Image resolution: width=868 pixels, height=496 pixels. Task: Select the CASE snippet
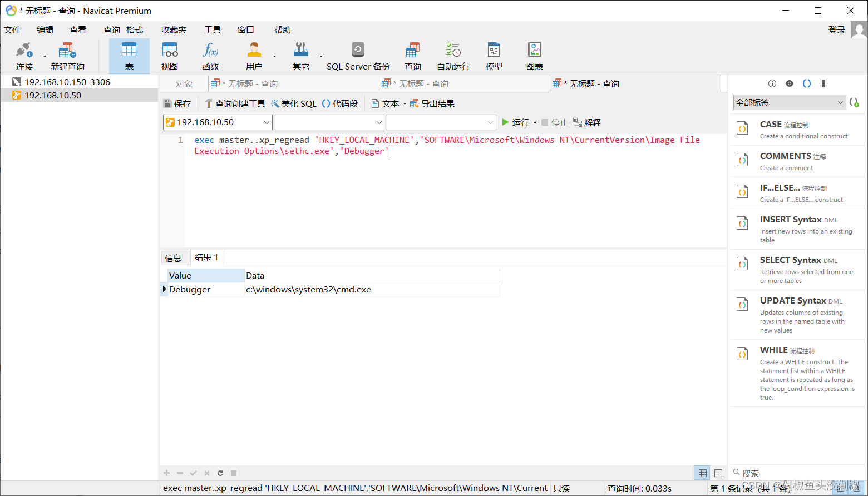[798, 130]
